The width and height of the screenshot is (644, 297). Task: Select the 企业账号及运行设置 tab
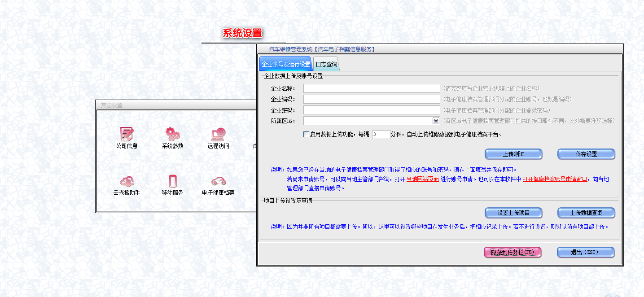286,64
